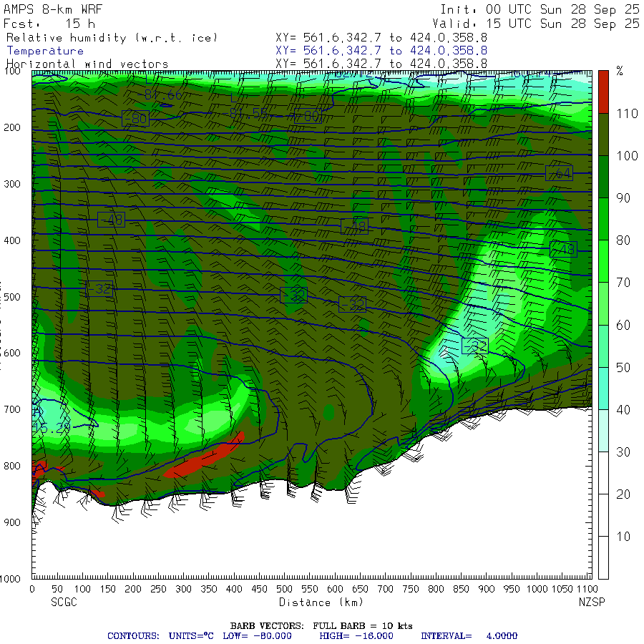Click the 'Horizontal wind vectors' legend label

pos(87,64)
